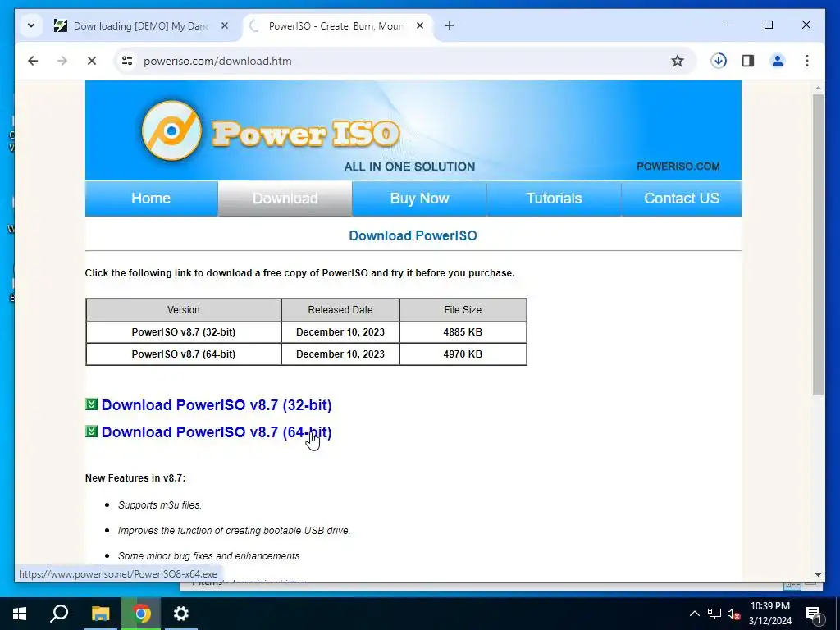Viewport: 840px width, 630px height.
Task: Open site information icon in address bar
Action: tap(127, 61)
